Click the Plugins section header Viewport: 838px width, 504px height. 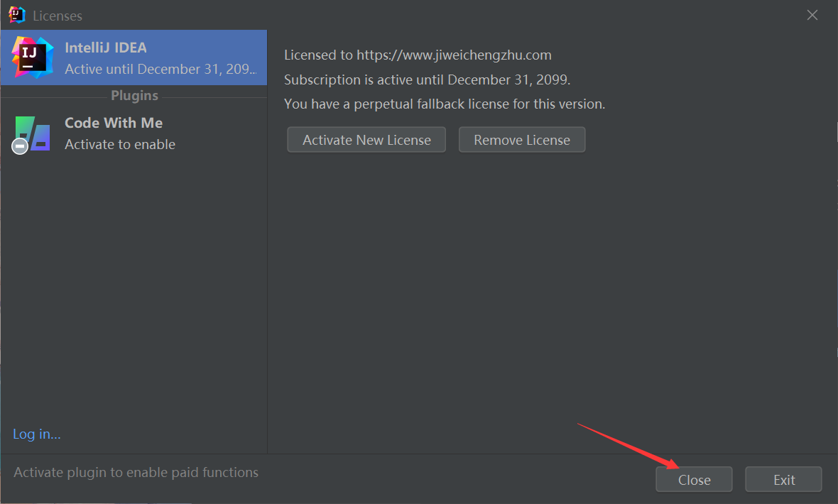134,96
